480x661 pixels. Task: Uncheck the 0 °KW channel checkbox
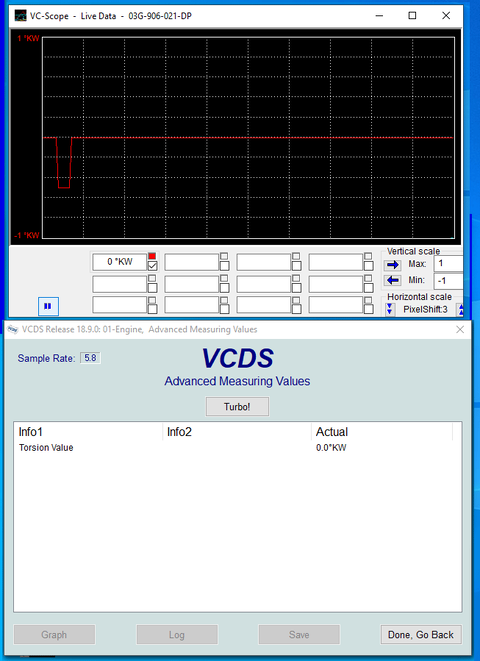153,266
